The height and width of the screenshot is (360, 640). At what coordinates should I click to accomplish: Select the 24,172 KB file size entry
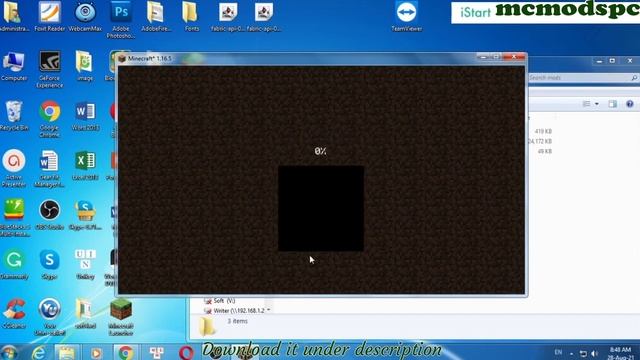click(x=540, y=141)
